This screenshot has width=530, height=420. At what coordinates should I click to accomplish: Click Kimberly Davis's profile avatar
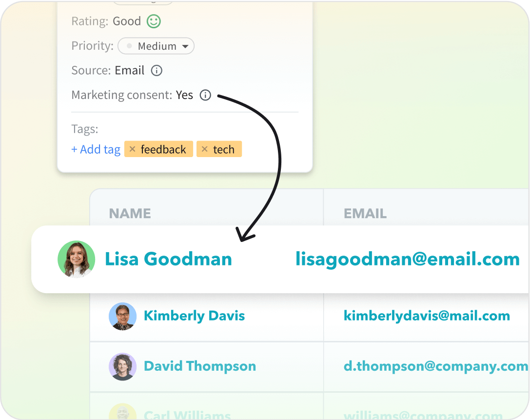(122, 316)
